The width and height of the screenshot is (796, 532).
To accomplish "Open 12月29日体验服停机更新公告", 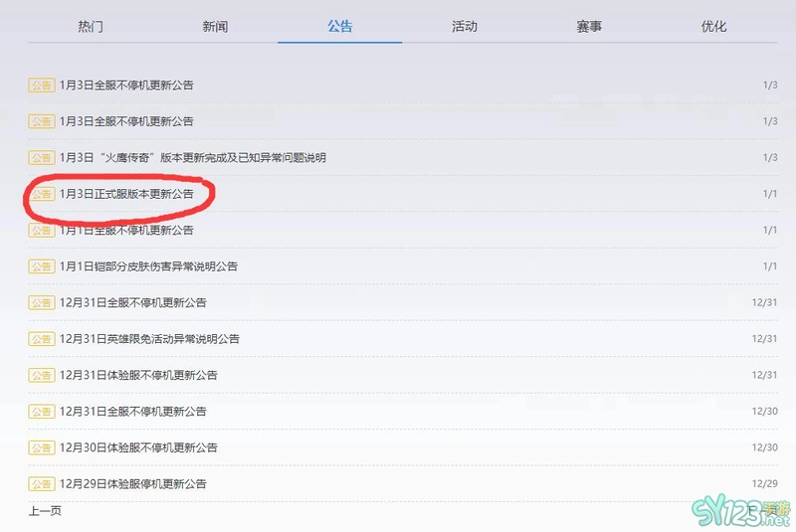I will [133, 484].
